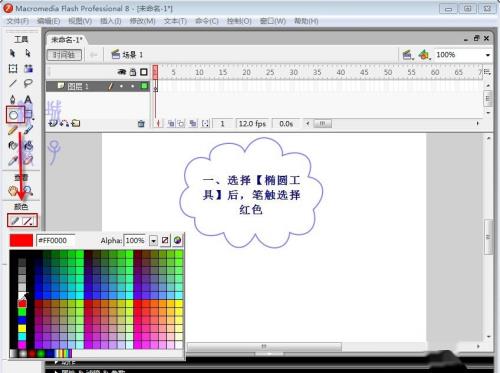Image resolution: width=500 pixels, height=373 pixels.
Task: Select the Fill Transform tool
Action: [x=28, y=69]
